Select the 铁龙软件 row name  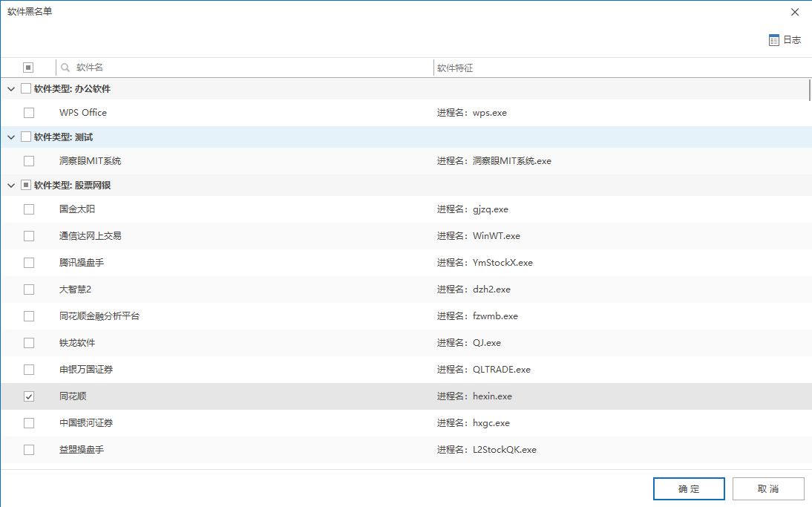pos(77,343)
